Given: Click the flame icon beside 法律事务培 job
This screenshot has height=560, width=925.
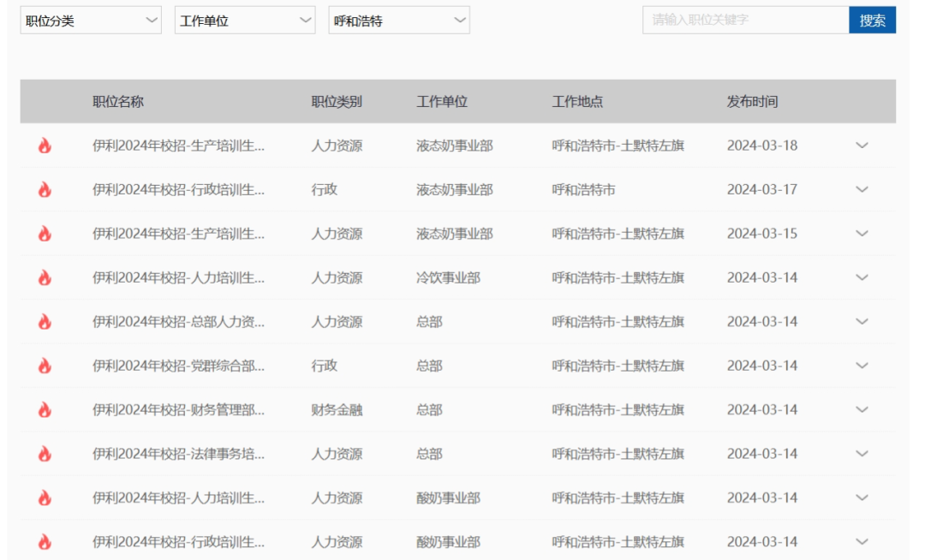Looking at the screenshot, I should point(45,454).
